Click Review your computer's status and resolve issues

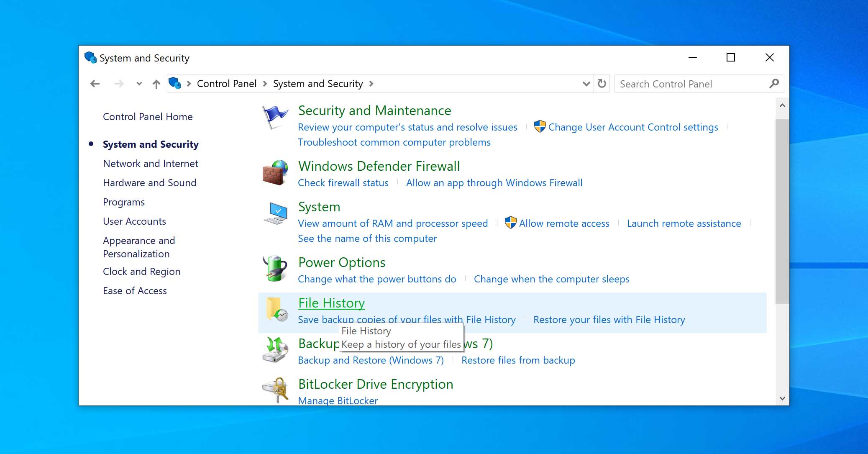click(407, 127)
